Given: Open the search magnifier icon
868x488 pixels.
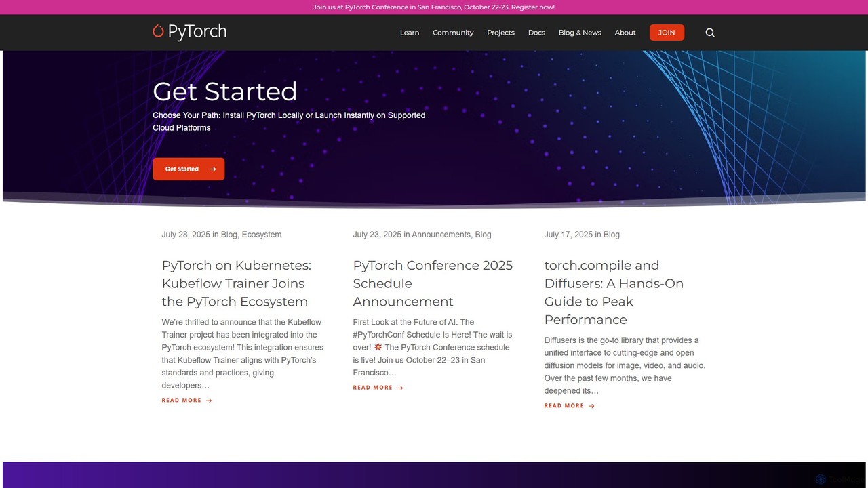Looking at the screenshot, I should (710, 33).
